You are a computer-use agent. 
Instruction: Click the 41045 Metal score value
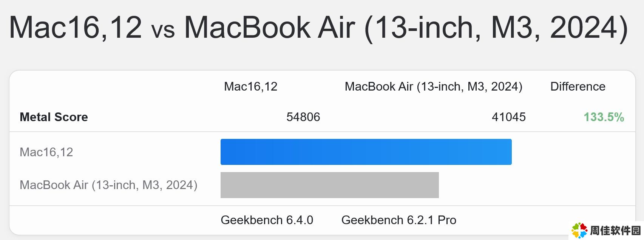509,117
